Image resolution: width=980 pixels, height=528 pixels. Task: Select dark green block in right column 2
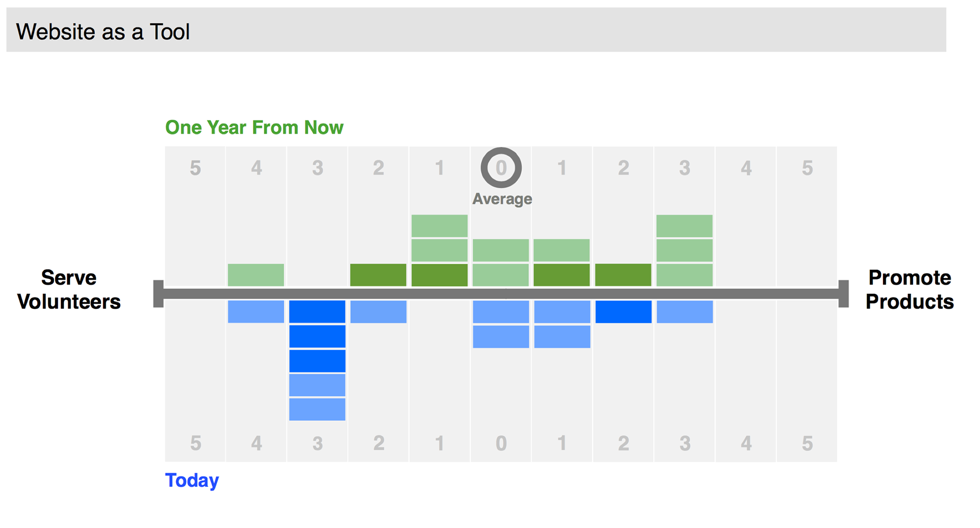coord(623,275)
